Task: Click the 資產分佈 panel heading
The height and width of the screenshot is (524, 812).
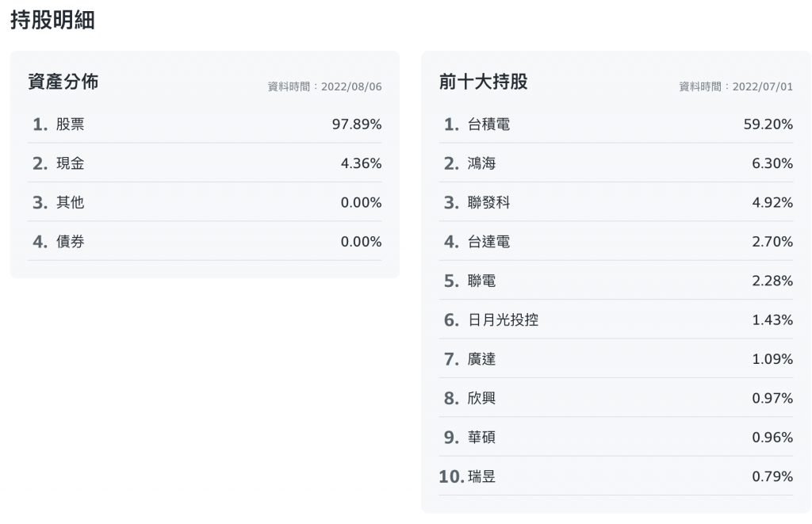Action: coord(63,82)
